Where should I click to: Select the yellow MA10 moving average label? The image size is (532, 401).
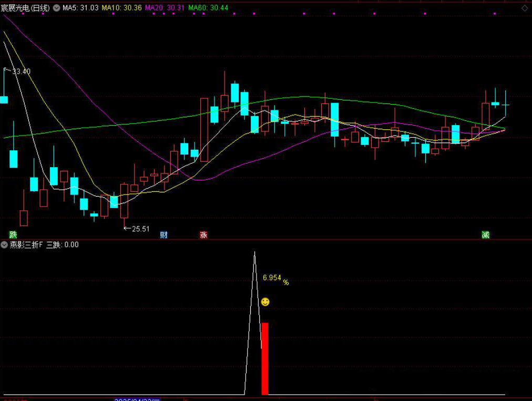tap(121, 8)
